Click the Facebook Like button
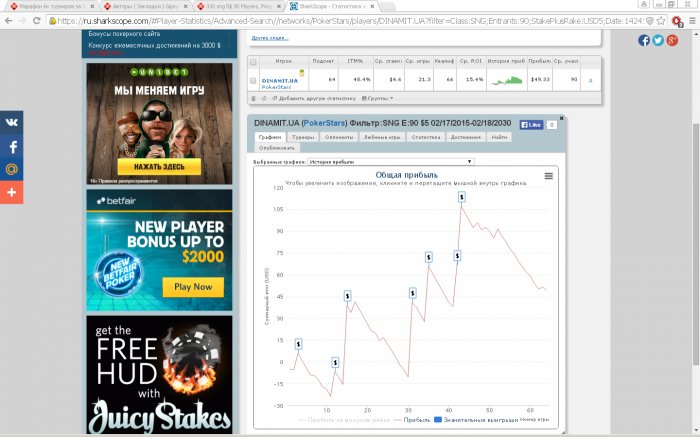Viewport: 700px width, 437px height. tap(531, 125)
